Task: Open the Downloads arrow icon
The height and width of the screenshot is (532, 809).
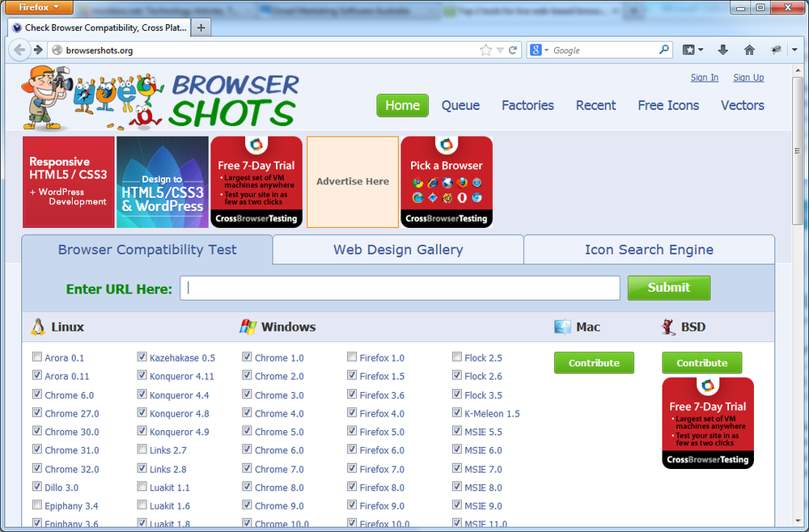Action: click(x=722, y=49)
